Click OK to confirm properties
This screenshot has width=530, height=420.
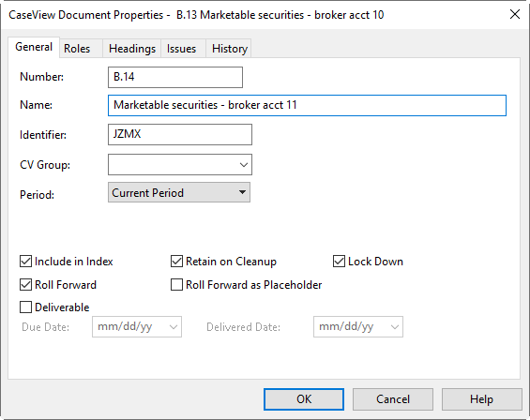click(x=304, y=399)
